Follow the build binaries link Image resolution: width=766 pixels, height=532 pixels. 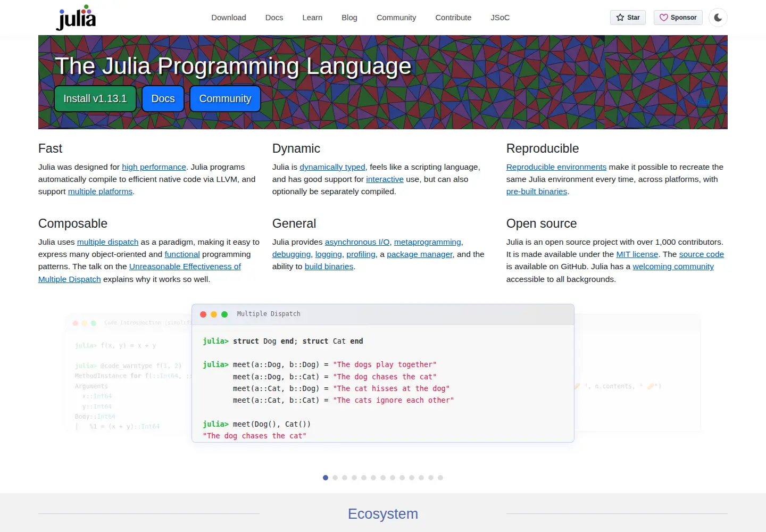pyautogui.click(x=329, y=267)
